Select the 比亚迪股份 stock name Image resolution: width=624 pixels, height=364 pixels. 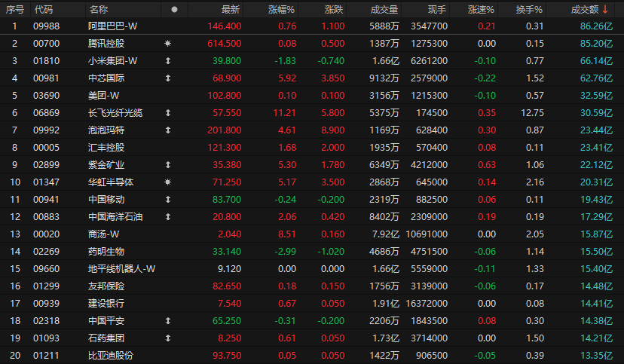tap(111, 355)
